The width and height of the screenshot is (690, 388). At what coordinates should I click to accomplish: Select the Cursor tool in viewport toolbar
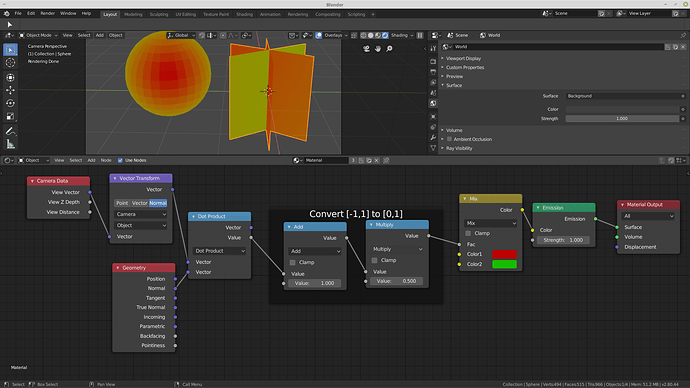[x=10, y=63]
